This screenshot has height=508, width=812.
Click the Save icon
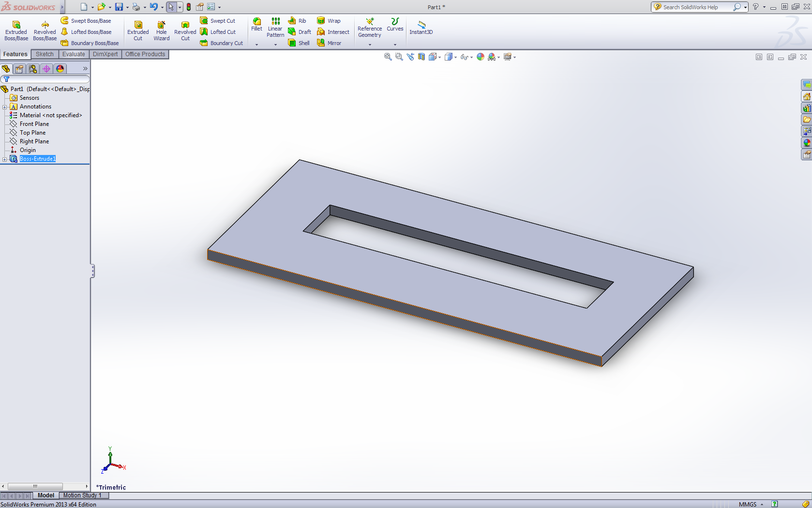[119, 7]
